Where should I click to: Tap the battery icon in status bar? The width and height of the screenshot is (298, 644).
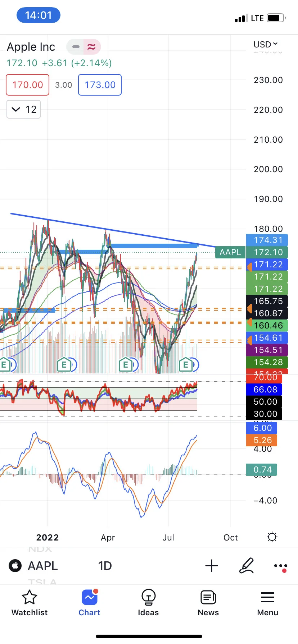[x=276, y=18]
